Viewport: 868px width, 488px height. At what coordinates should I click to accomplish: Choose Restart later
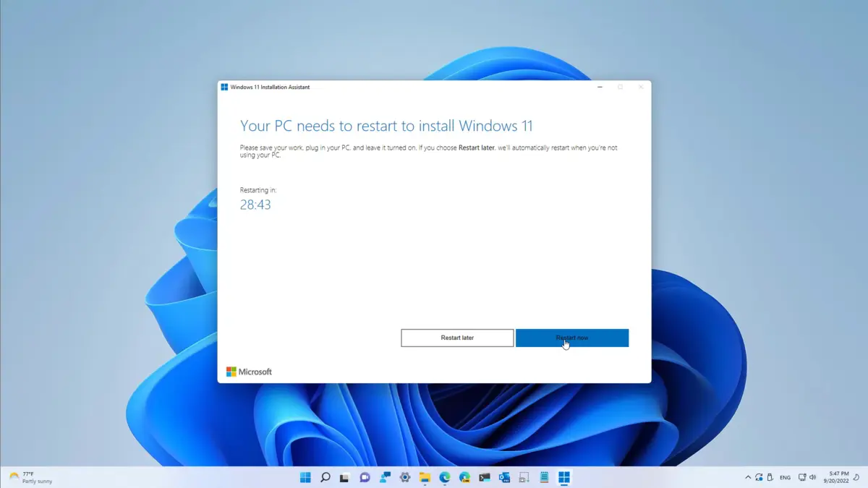457,338
